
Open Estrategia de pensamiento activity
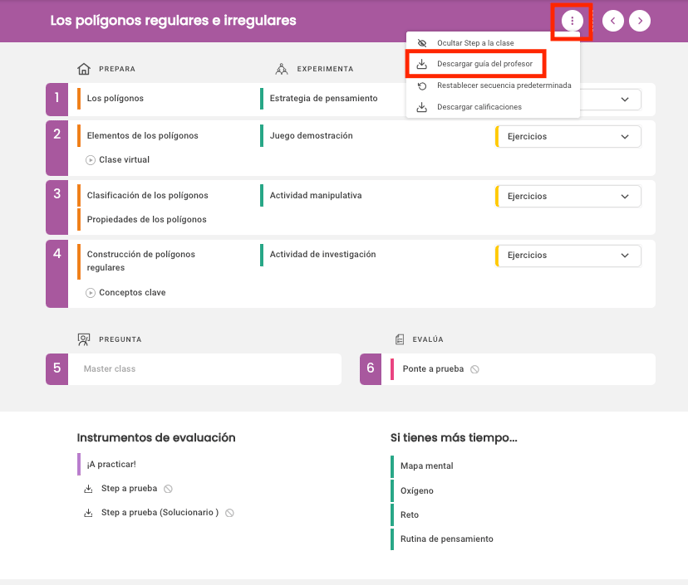(x=323, y=98)
